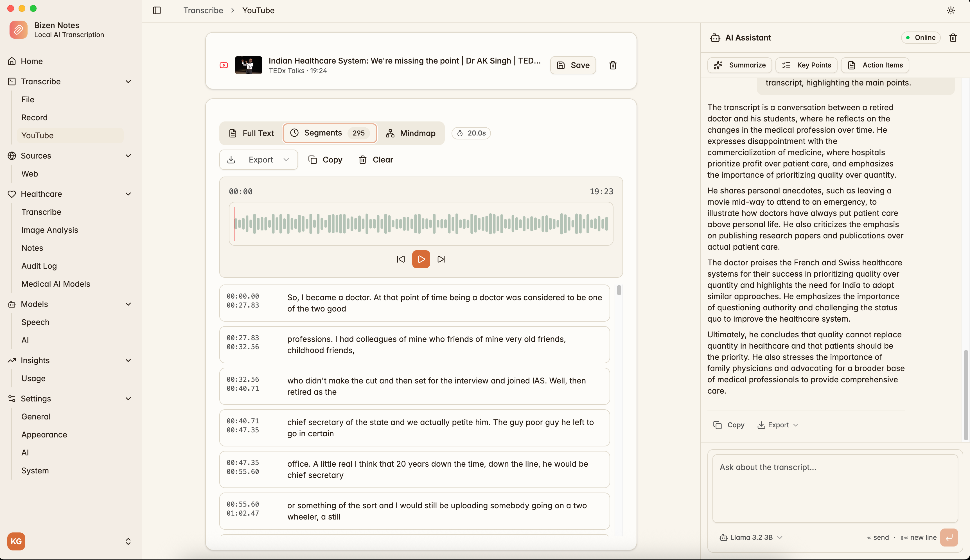970x560 pixels.
Task: Open Audit Log in sidebar
Action: point(39,266)
